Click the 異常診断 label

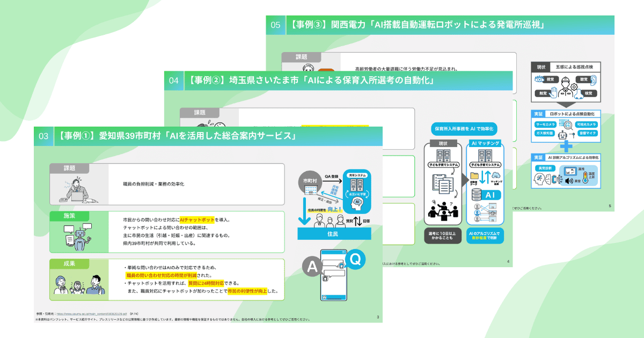click(x=544, y=168)
